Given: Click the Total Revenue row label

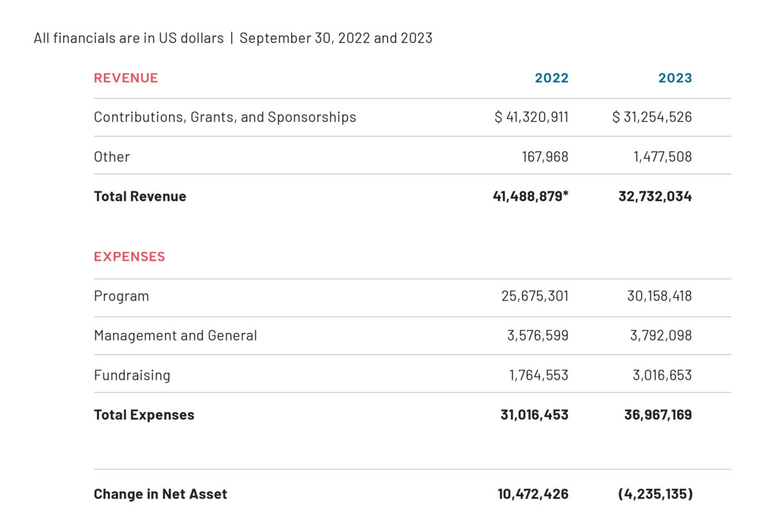Looking at the screenshot, I should [x=140, y=196].
